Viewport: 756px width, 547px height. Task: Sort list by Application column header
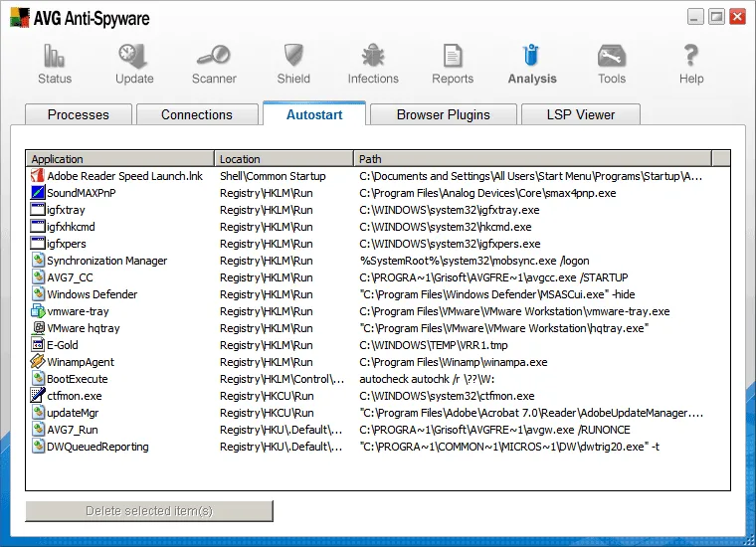click(x=120, y=158)
